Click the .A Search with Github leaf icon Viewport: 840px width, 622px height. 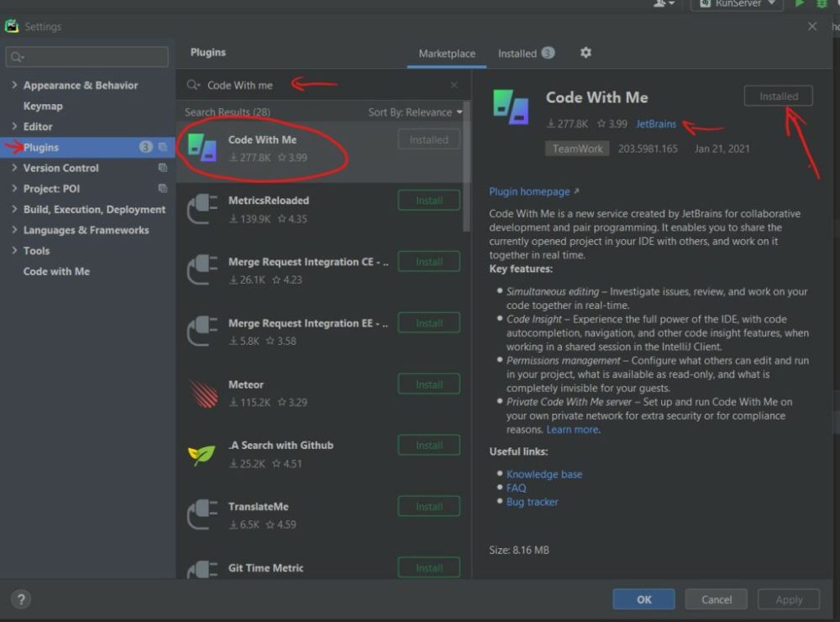tap(202, 454)
